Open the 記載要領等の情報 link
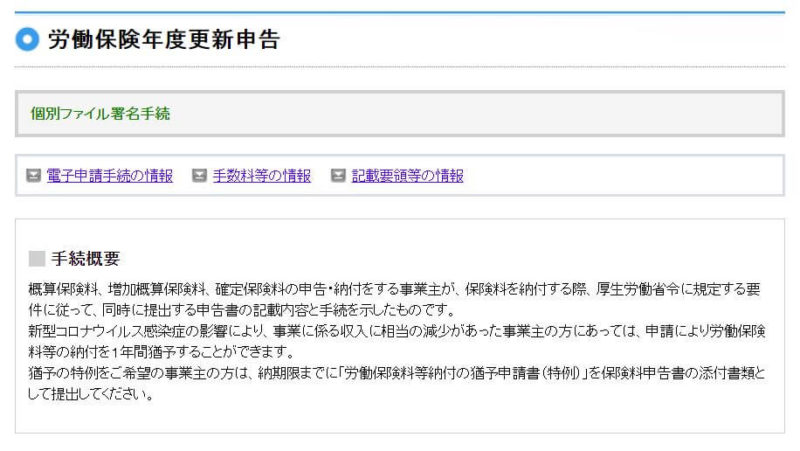The width and height of the screenshot is (800, 451). tap(407, 176)
